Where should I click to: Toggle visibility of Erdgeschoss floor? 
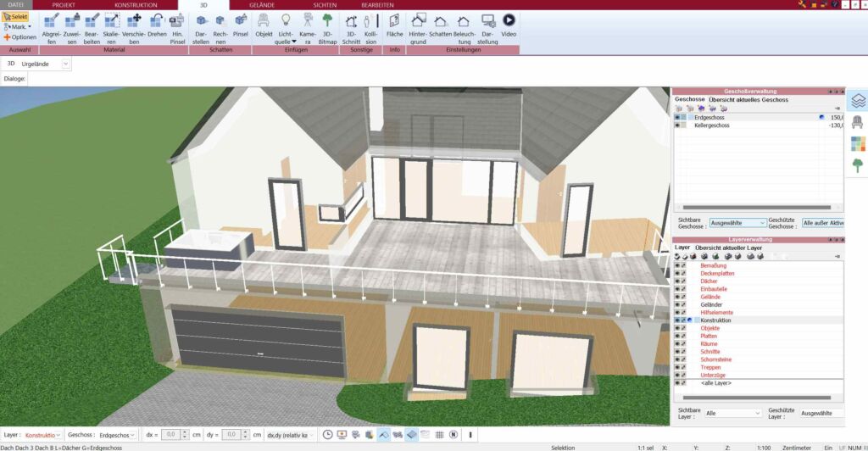tap(677, 117)
